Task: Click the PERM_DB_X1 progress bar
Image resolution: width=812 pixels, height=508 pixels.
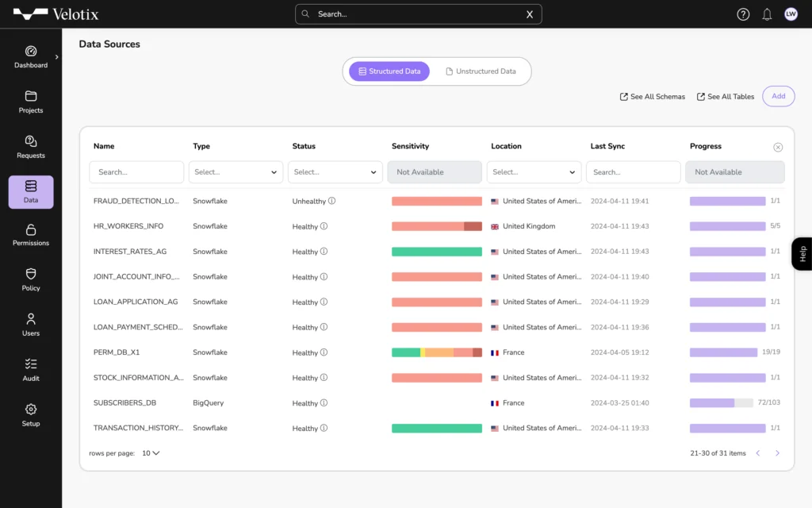Action: pos(723,352)
